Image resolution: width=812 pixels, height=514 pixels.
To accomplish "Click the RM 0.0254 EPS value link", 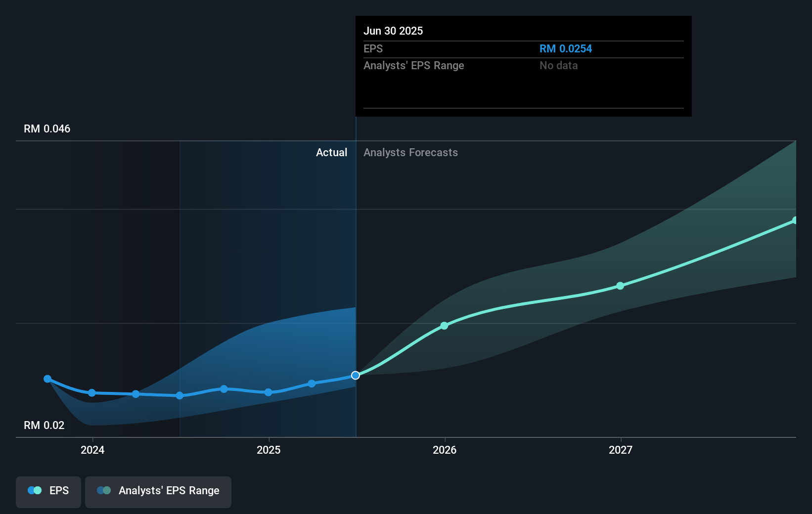I will pos(565,48).
